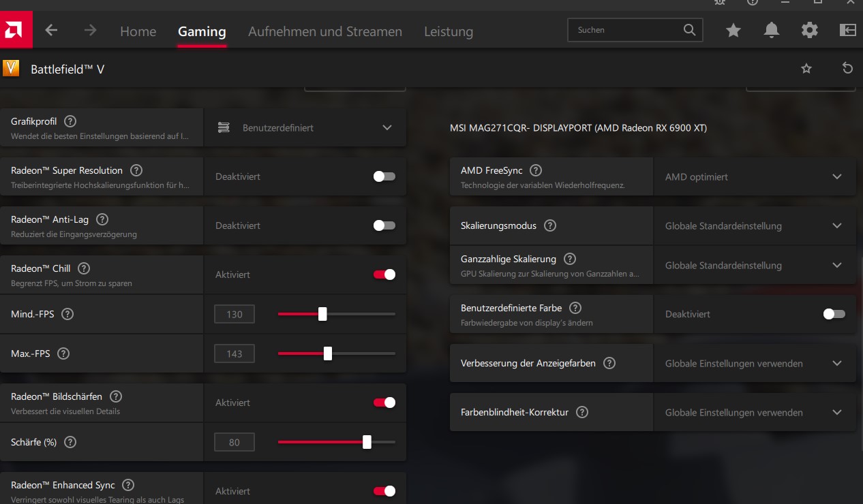
Task: Show help for Ganzzahlige Skalierung
Action: [570, 259]
